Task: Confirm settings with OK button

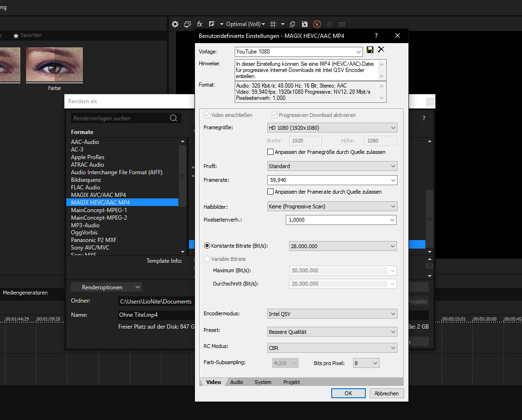Action: pos(348,393)
